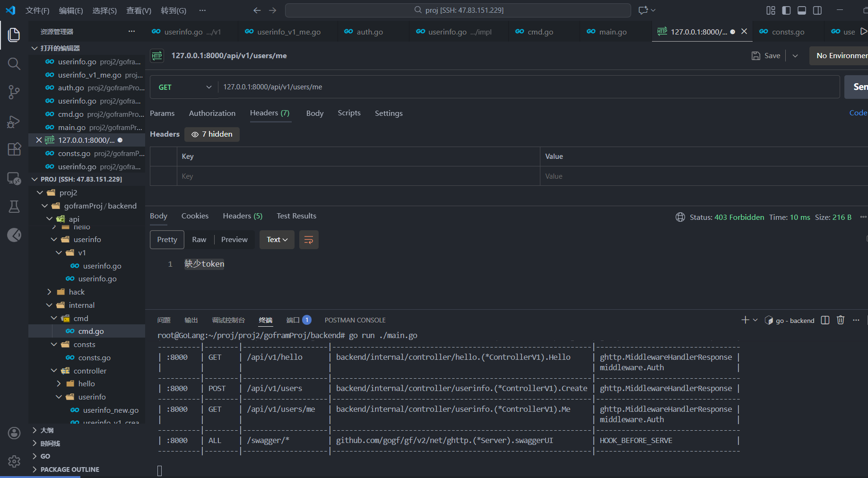868x478 pixels.
Task: Open the Testing flask view
Action: tap(14, 207)
